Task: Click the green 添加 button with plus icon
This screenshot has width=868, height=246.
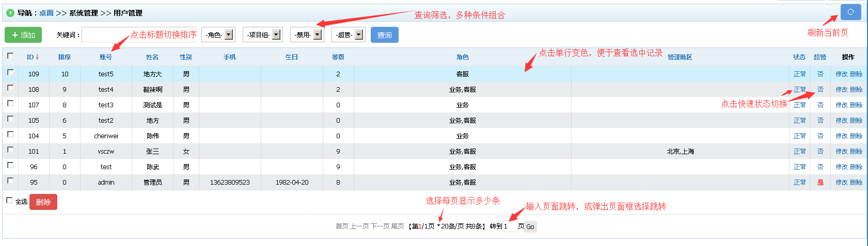Action: (23, 35)
